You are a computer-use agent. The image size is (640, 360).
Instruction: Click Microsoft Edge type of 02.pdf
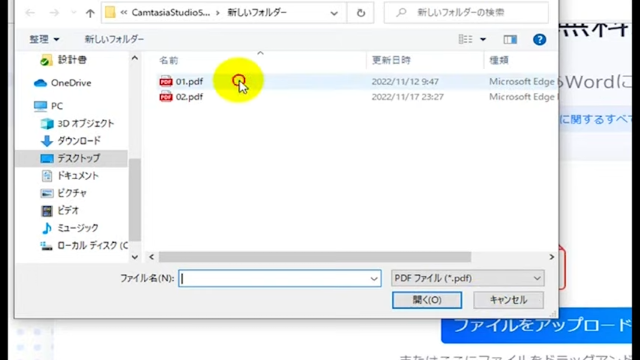pyautogui.click(x=522, y=97)
